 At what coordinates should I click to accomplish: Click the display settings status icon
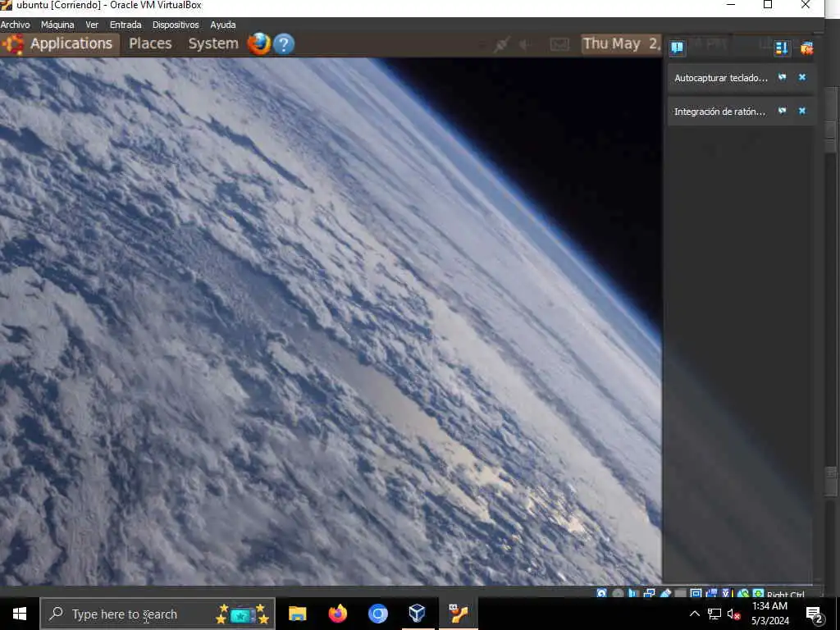click(696, 594)
